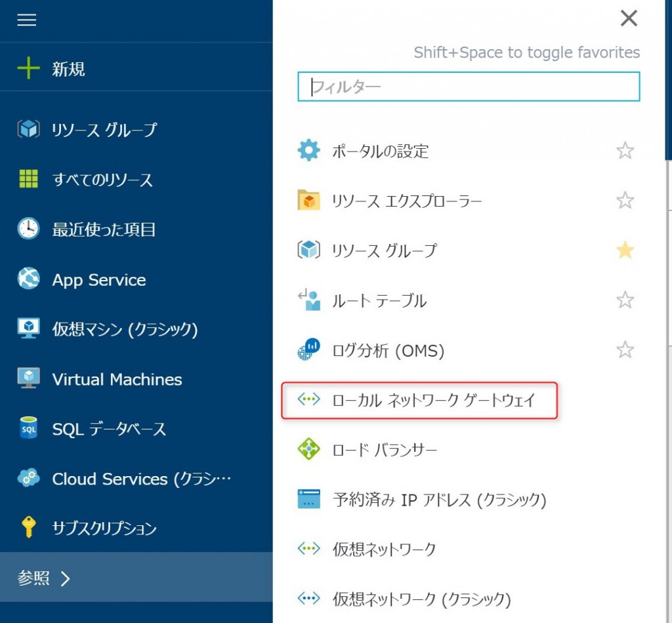Click the App Service icon
The width and height of the screenshot is (672, 623).
(x=28, y=279)
